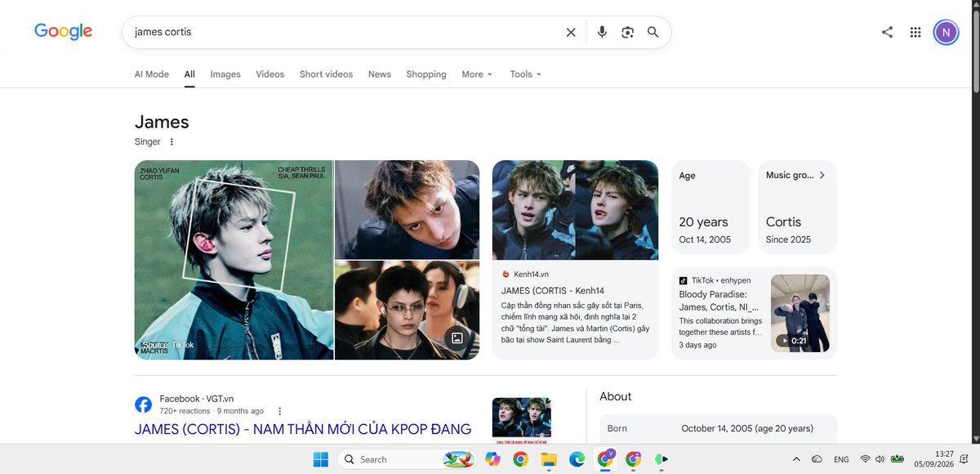Open the JAMES (CORTIS - Kenh14 card title
Image resolution: width=980 pixels, height=474 pixels.
tap(553, 290)
